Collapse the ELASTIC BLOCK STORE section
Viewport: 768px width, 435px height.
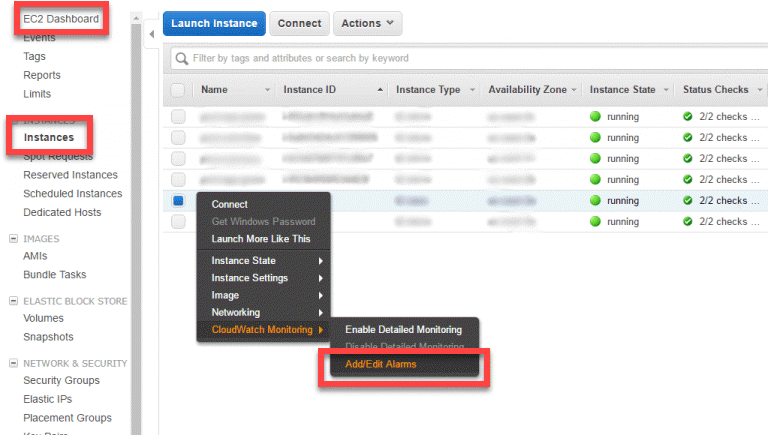(13, 301)
